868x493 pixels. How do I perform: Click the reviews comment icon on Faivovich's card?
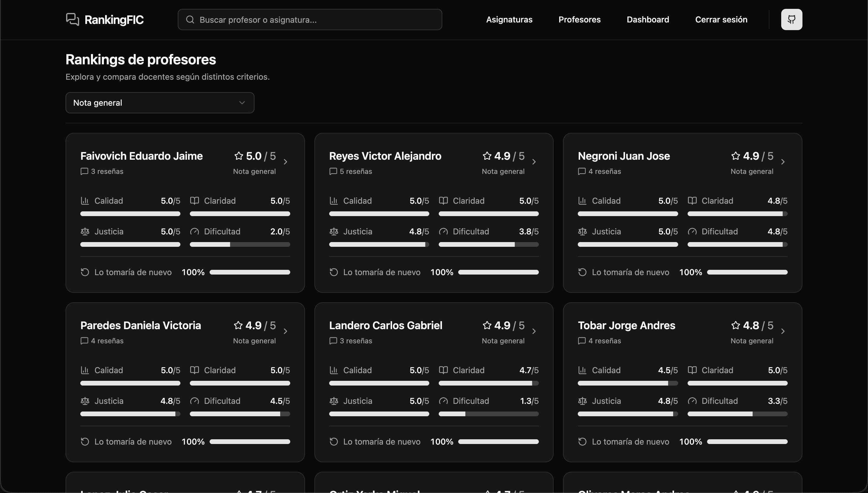coord(84,171)
